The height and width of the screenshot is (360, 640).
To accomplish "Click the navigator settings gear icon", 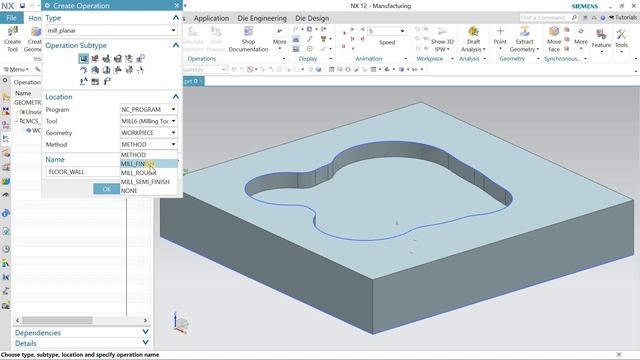I will (x=5, y=80).
